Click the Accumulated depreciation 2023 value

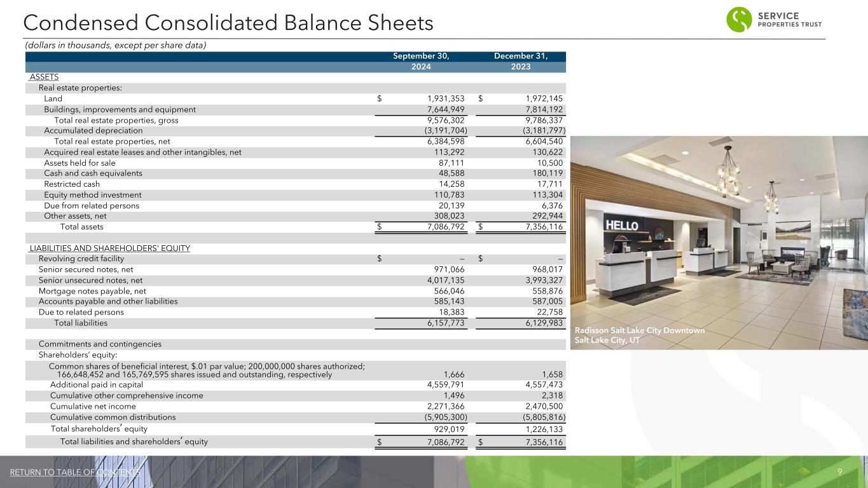click(x=541, y=130)
